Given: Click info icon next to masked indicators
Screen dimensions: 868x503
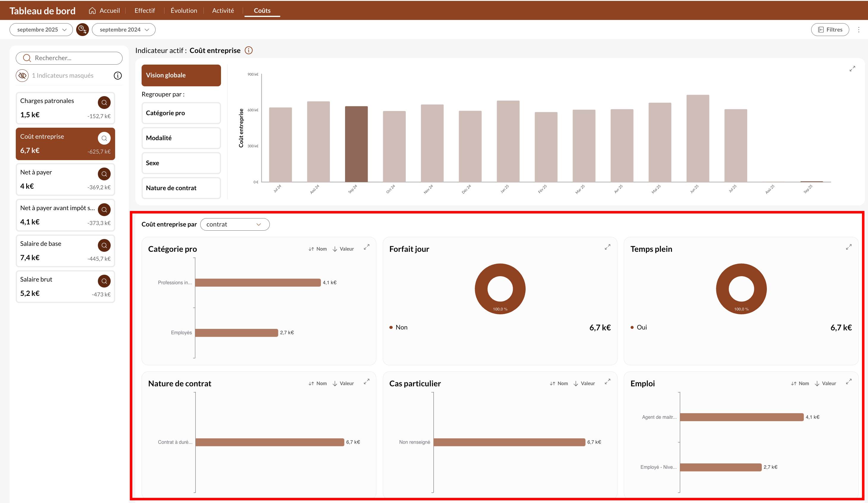Looking at the screenshot, I should tap(117, 76).
